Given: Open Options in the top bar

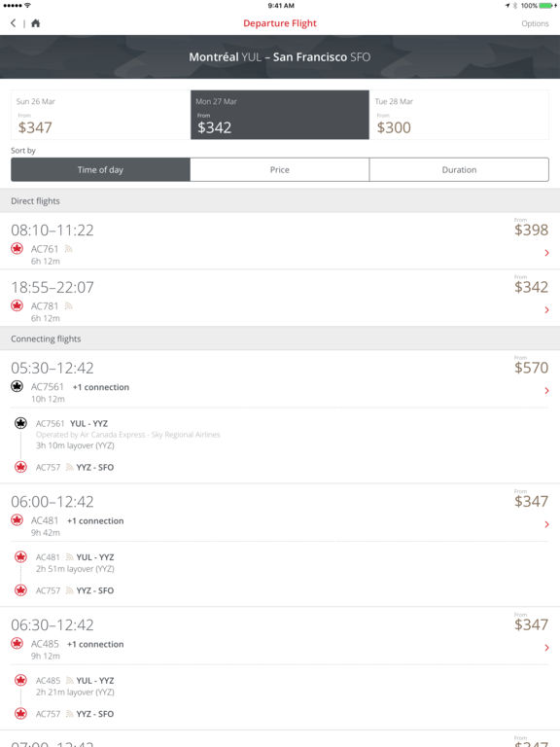Looking at the screenshot, I should pyautogui.click(x=535, y=23).
